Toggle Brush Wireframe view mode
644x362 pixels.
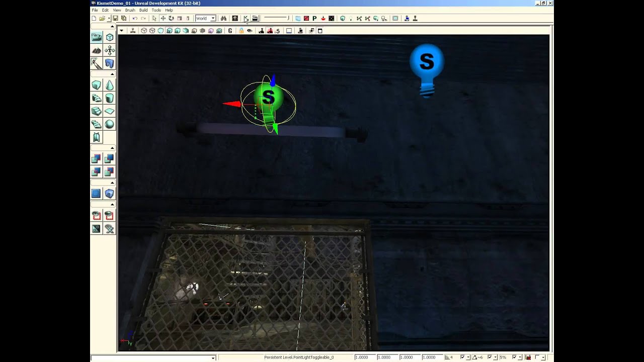coord(144,31)
